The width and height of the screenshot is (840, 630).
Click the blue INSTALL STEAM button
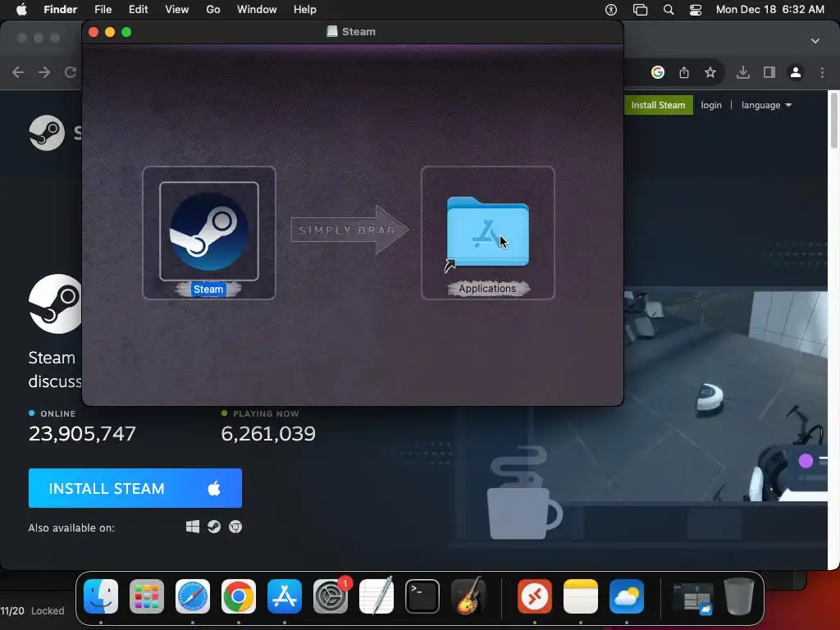click(x=135, y=488)
